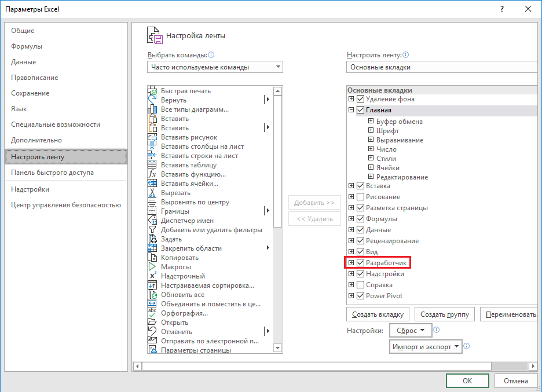Uncheck the Power Pivot checkbox
This screenshot has width=542, height=392.
click(x=360, y=296)
